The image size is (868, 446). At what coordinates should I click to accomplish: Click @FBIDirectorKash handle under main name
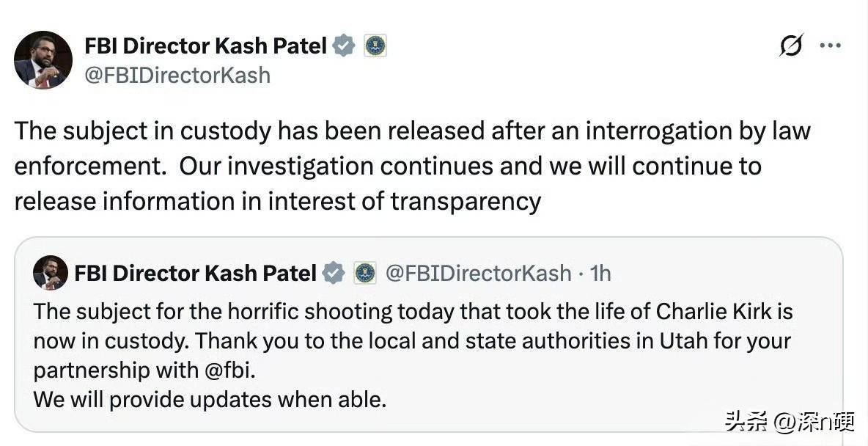pos(177,76)
